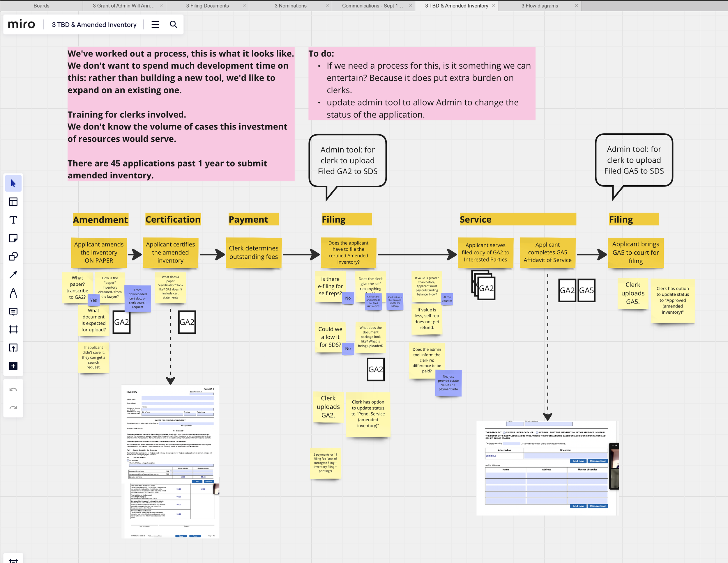
Task: Select the Pen drawing tool
Action: tap(13, 293)
